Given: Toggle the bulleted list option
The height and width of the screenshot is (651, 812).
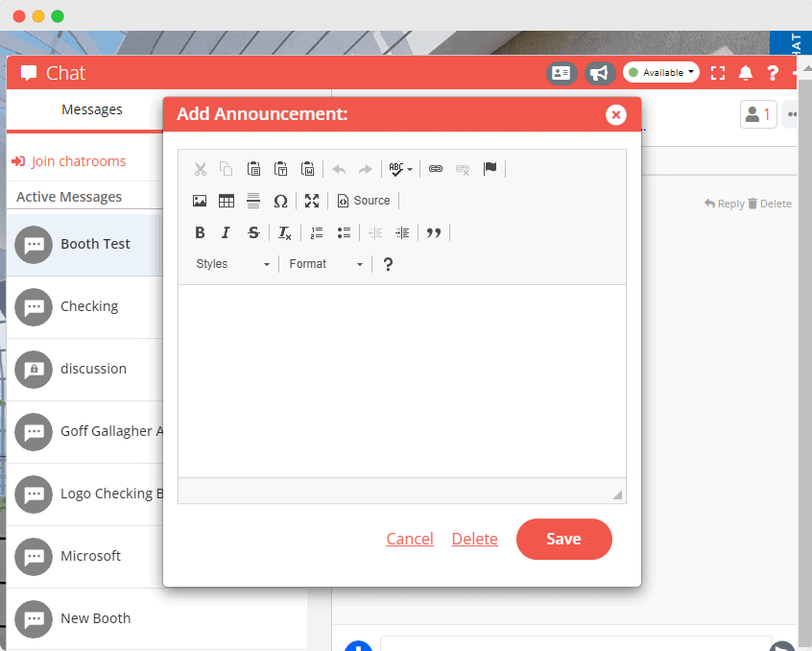Looking at the screenshot, I should (344, 232).
